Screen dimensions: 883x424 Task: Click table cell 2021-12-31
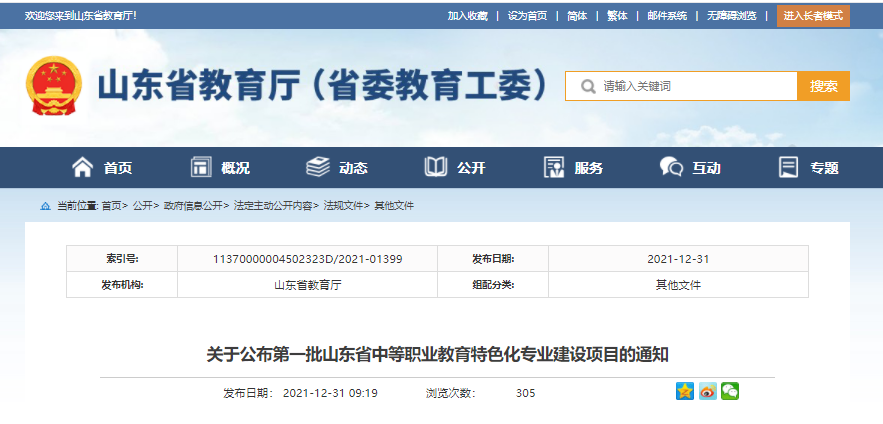678,259
